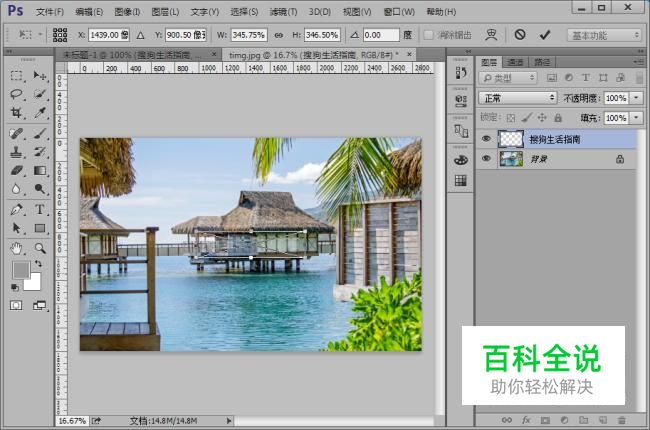Hide the 背景 layer
Viewport: 650px width, 430px height.
click(x=486, y=158)
